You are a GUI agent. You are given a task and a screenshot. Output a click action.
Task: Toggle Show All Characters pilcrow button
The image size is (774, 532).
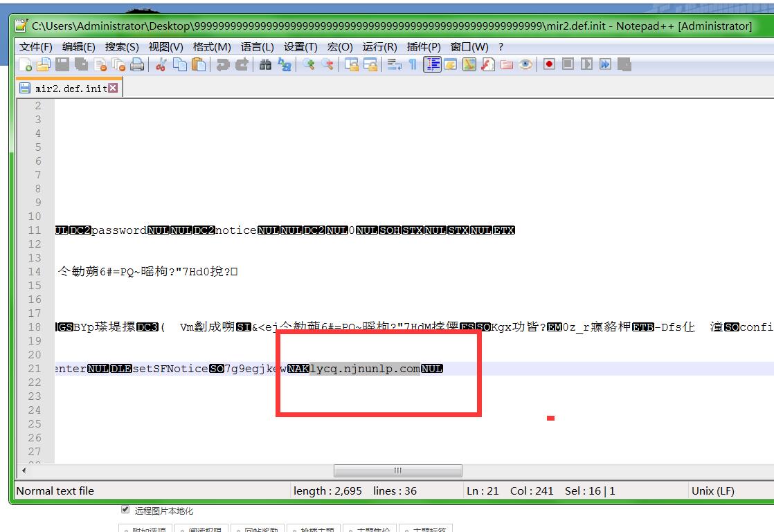413,65
